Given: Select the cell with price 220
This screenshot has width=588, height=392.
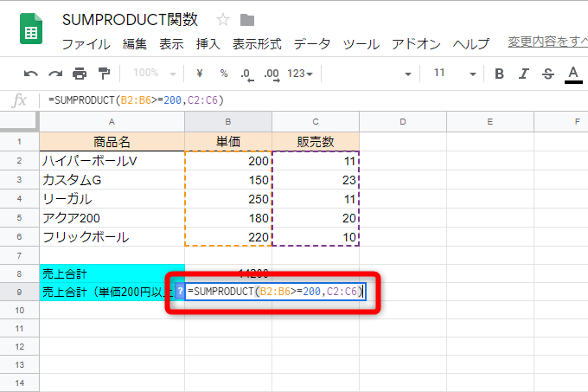Looking at the screenshot, I should tap(228, 237).
